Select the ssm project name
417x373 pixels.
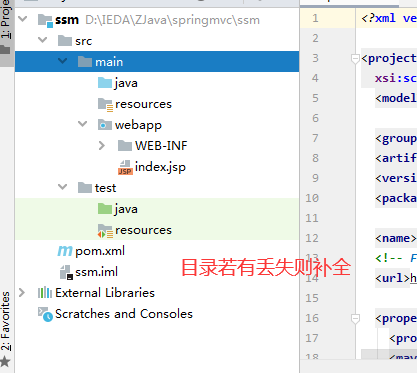67,20
